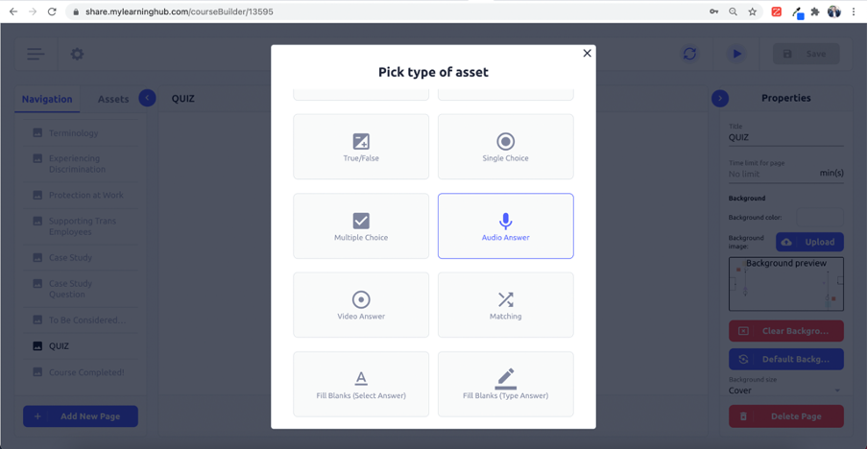Open the hamburger menu in course builder
The image size is (868, 449).
36,54
